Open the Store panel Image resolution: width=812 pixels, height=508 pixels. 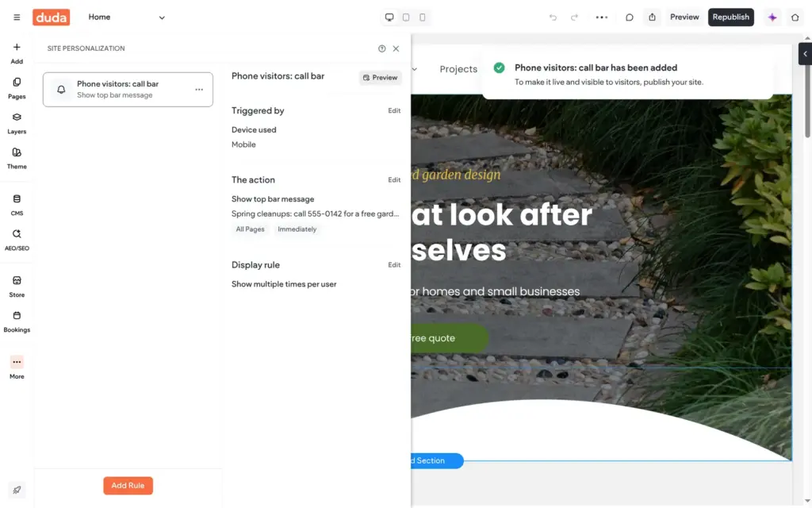point(17,287)
